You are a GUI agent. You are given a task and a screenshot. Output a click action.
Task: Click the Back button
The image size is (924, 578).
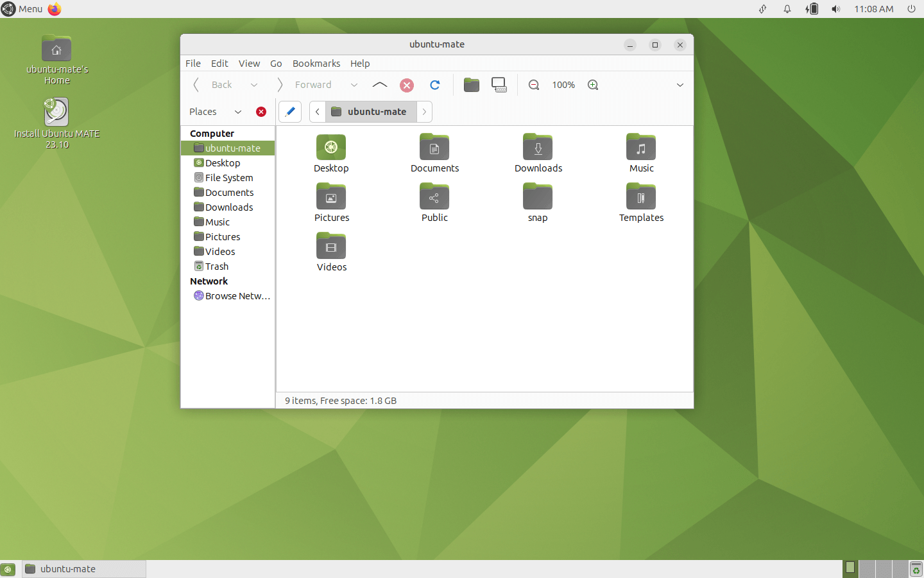pyautogui.click(x=214, y=85)
